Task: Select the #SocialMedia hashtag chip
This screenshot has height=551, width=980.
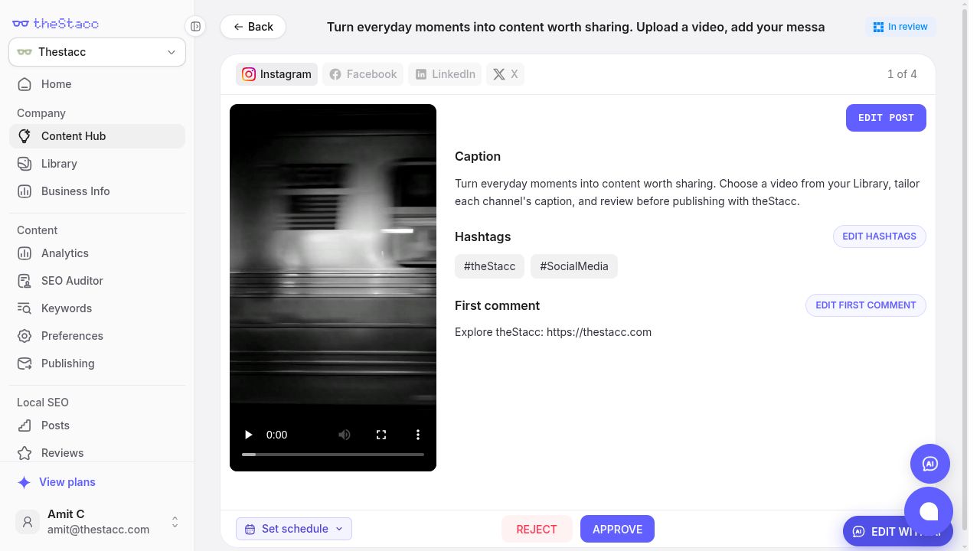Action: coord(574,266)
